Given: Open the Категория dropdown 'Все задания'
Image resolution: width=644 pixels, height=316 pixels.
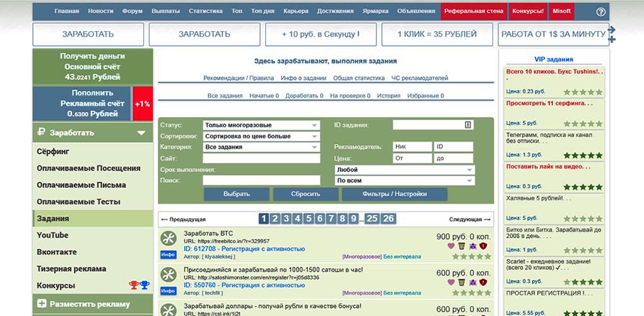Looking at the screenshot, I should 261,147.
